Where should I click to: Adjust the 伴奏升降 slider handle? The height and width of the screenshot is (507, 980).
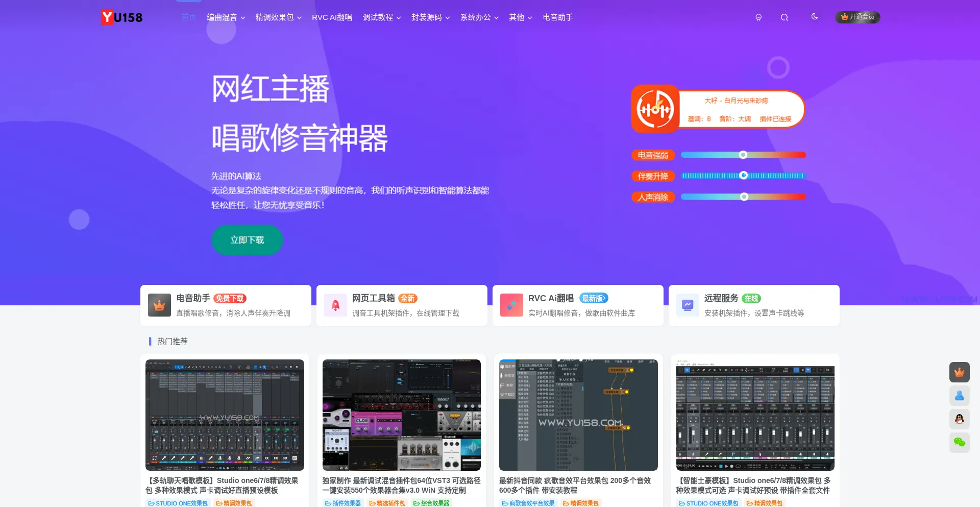[x=744, y=176]
